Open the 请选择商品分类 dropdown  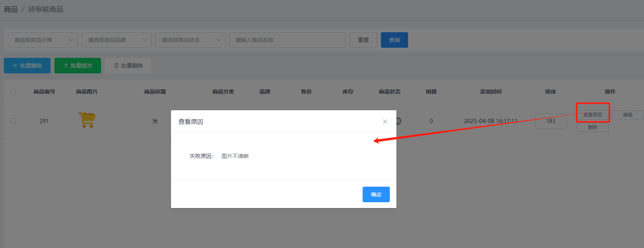[x=43, y=40]
